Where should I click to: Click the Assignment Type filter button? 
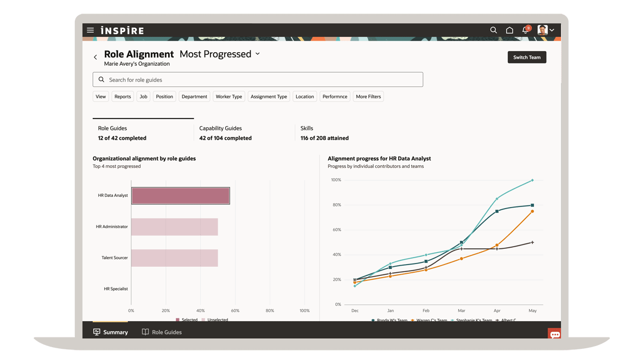click(x=269, y=97)
